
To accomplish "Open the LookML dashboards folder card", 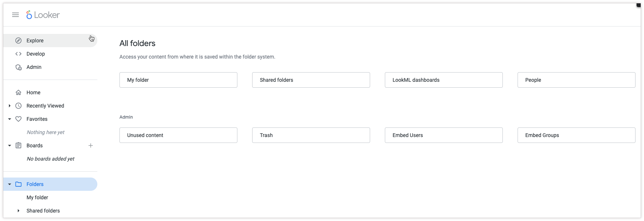I will tap(443, 80).
